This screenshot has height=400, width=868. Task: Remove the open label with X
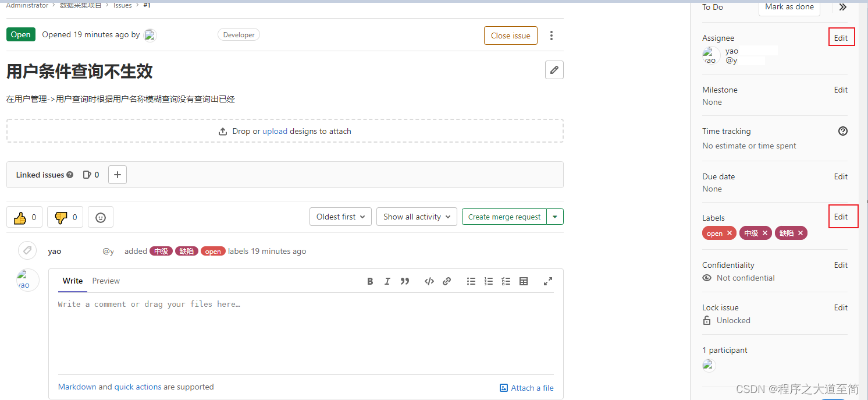click(730, 233)
